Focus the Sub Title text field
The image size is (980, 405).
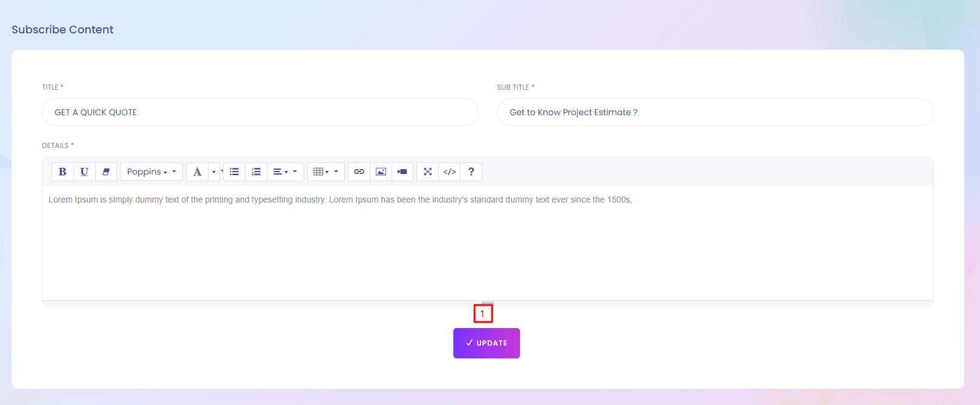715,112
